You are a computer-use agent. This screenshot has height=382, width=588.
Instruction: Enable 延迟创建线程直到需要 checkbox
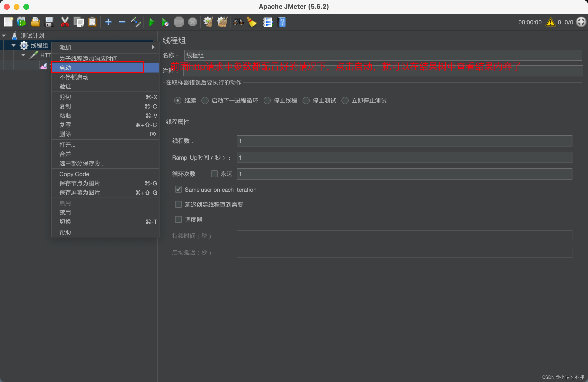[178, 204]
